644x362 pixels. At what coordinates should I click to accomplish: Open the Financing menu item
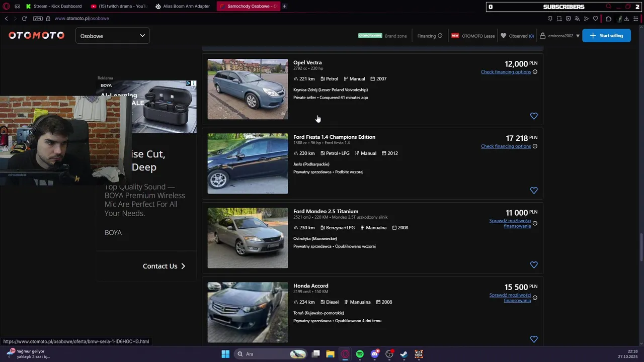coord(430,36)
